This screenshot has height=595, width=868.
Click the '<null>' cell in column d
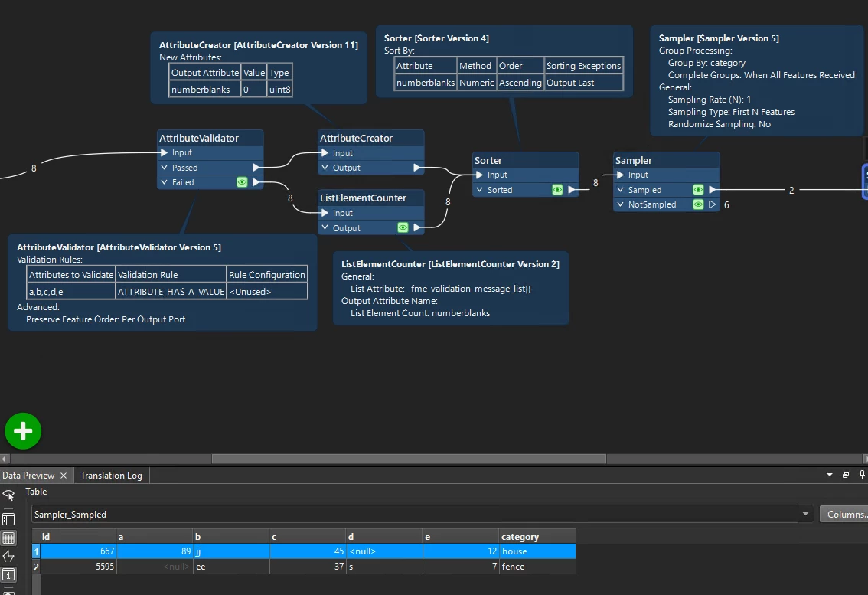tap(384, 551)
